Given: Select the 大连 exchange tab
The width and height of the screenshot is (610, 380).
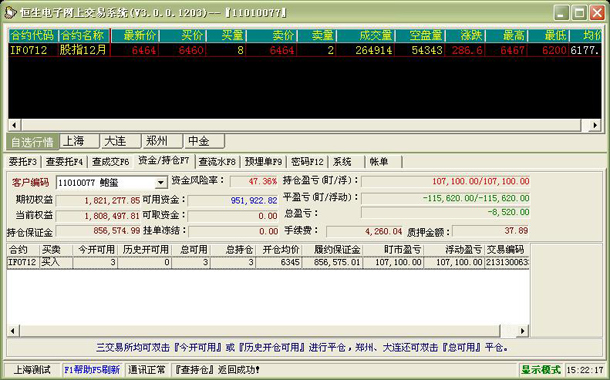Looking at the screenshot, I should pyautogui.click(x=121, y=141).
